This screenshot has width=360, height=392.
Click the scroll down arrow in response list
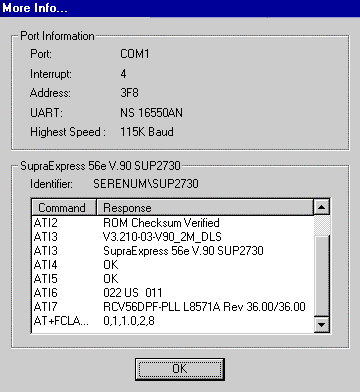[322, 324]
